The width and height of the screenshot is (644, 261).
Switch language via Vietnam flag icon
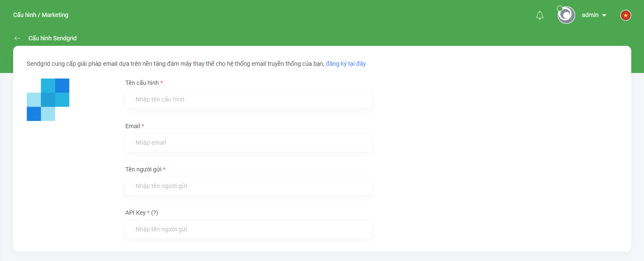(625, 15)
